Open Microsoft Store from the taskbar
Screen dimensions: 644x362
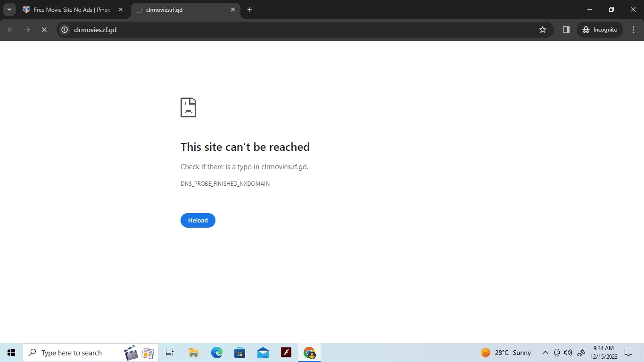coord(239,353)
